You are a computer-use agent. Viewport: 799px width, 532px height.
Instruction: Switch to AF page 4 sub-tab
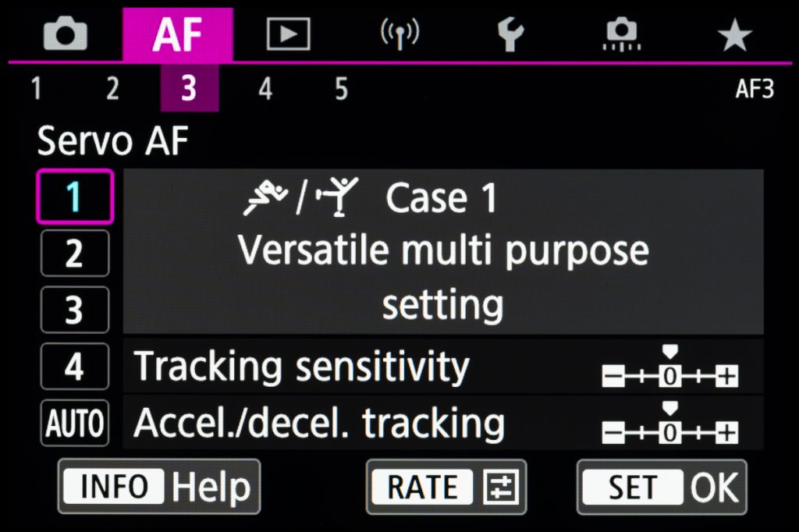(x=265, y=88)
